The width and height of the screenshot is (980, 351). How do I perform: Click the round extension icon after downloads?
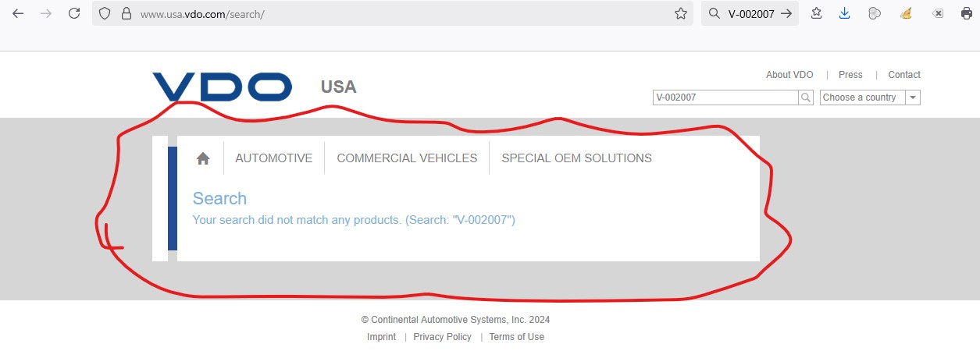pos(875,13)
